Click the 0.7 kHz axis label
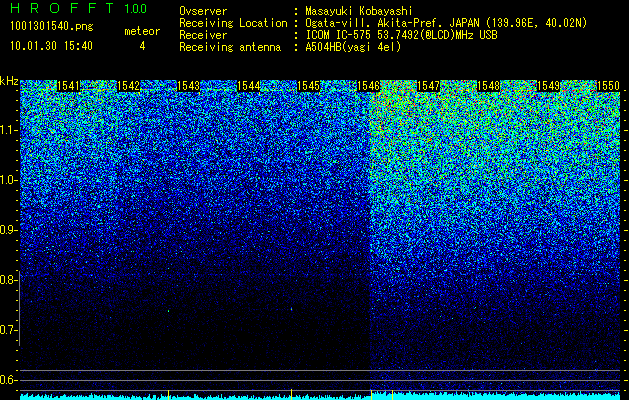Viewport: 629px width, 400px height. pos(7,330)
